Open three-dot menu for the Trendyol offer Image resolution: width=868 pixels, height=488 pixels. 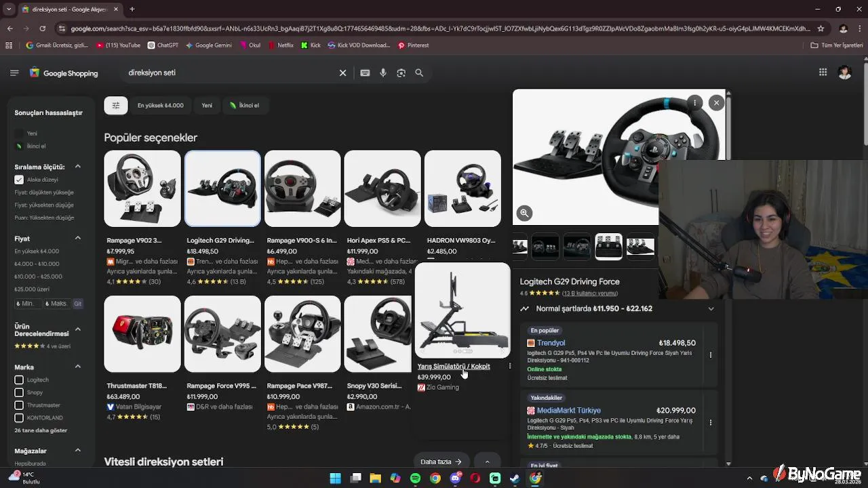point(711,354)
